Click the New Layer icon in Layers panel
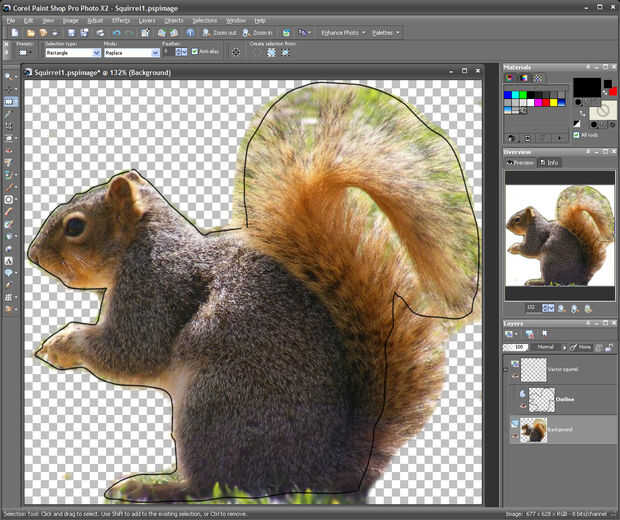 (x=510, y=334)
